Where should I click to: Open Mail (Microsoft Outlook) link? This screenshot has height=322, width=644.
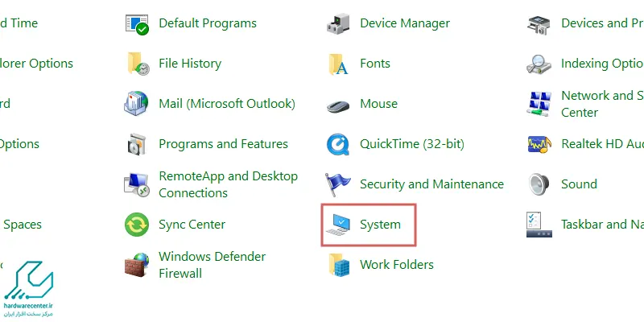click(x=227, y=104)
